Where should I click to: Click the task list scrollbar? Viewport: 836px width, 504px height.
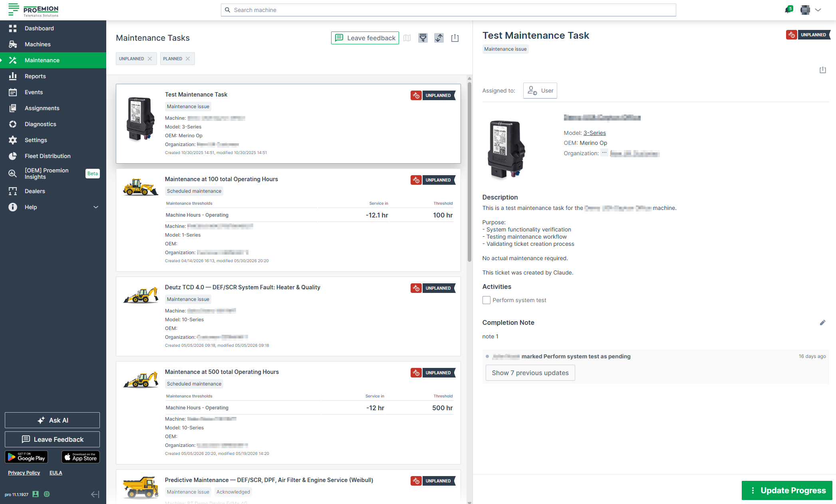[x=469, y=172]
